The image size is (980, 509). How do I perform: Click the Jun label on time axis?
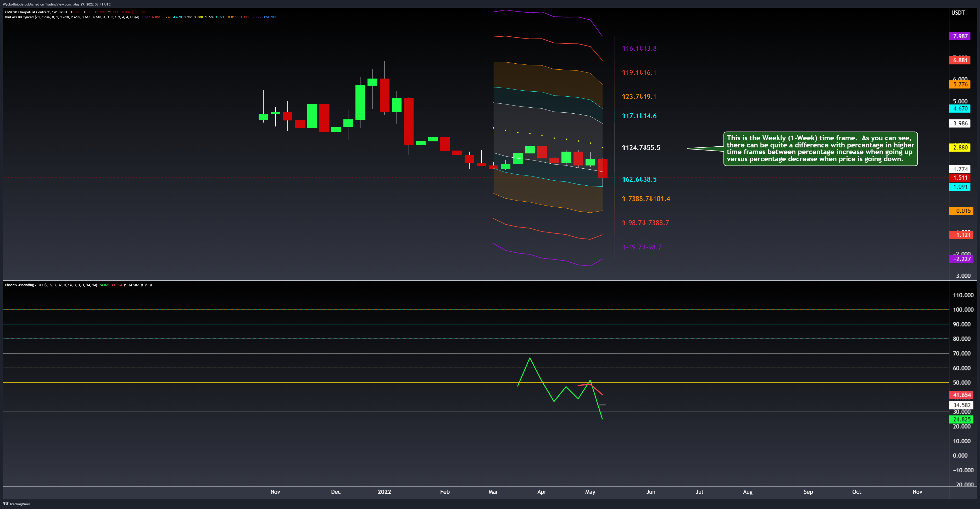click(650, 491)
